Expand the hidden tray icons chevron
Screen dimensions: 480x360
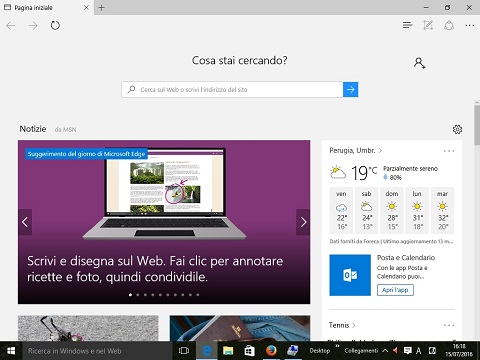pos(385,351)
